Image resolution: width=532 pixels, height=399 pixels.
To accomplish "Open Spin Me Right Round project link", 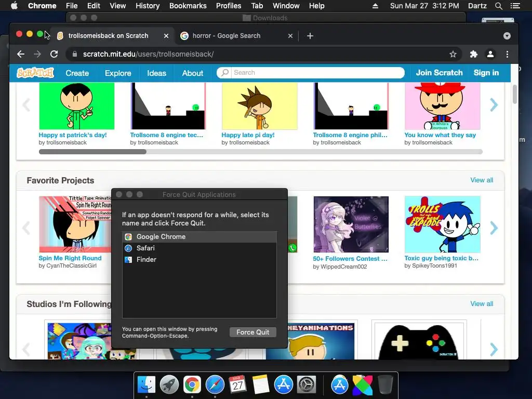I will [70, 258].
